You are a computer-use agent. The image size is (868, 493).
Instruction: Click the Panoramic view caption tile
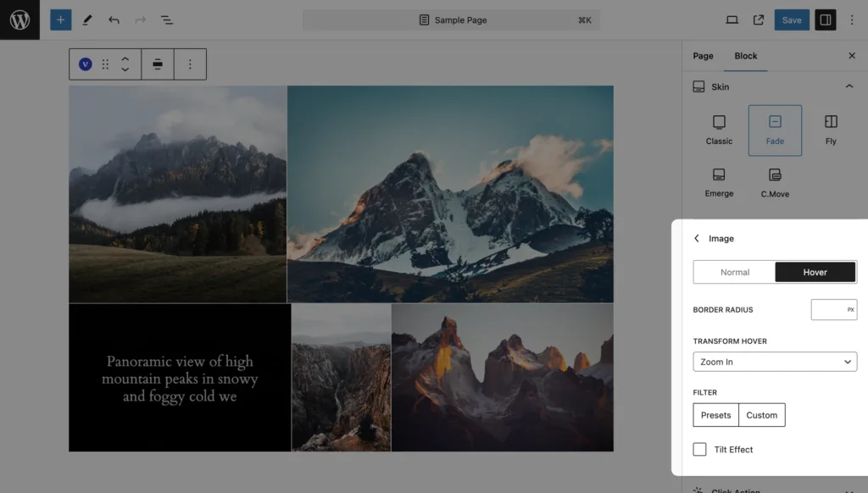(180, 377)
